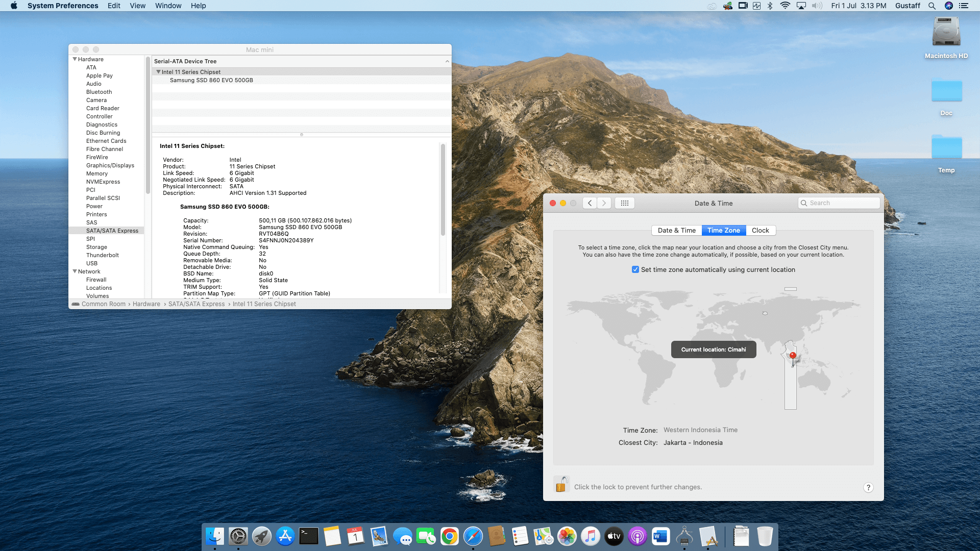This screenshot has width=980, height=551.
Task: Click the Bluetooth status icon in menu bar
Action: 769,6
